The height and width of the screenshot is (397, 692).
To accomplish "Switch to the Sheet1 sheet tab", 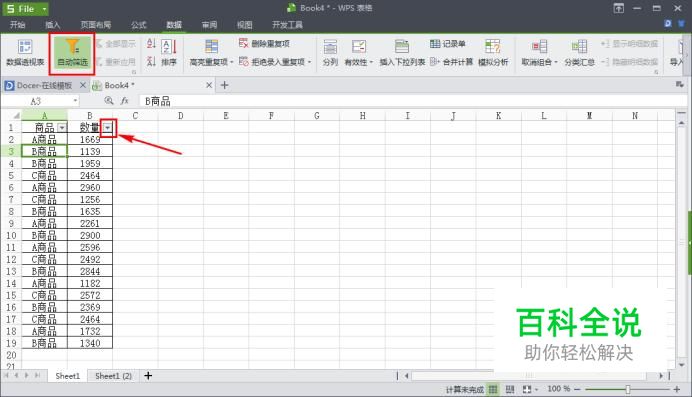I will click(x=68, y=376).
